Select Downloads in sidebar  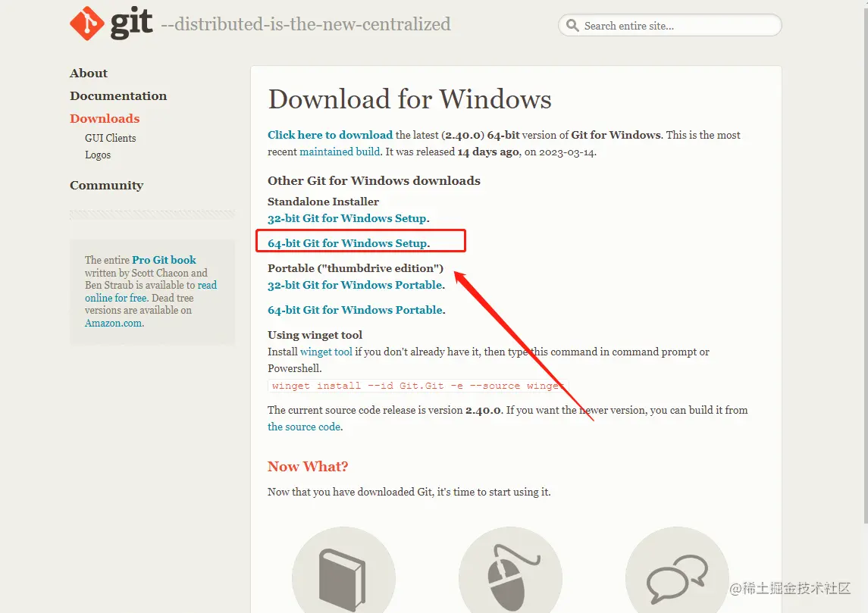105,118
